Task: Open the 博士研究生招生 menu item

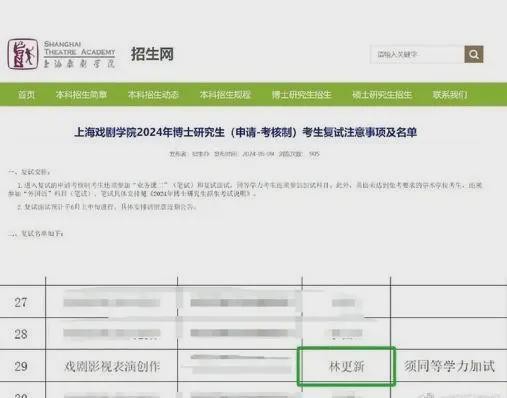Action: (302, 95)
